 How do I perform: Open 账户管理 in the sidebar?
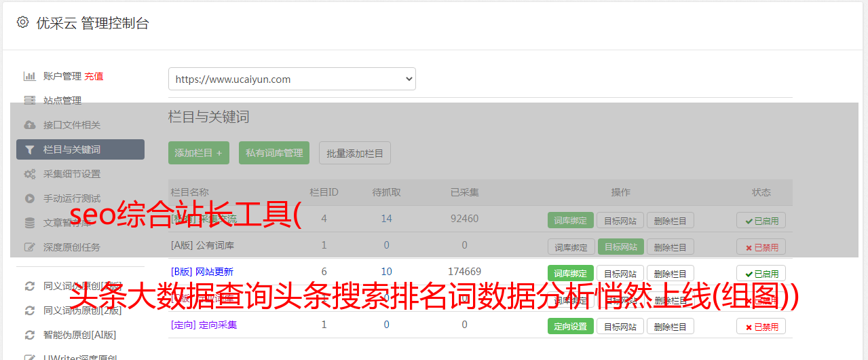tap(62, 76)
